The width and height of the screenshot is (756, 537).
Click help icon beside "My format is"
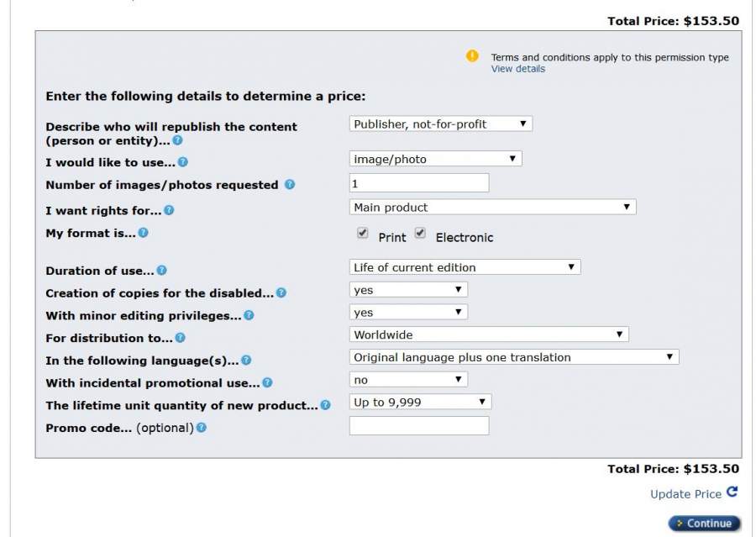pyautogui.click(x=143, y=233)
